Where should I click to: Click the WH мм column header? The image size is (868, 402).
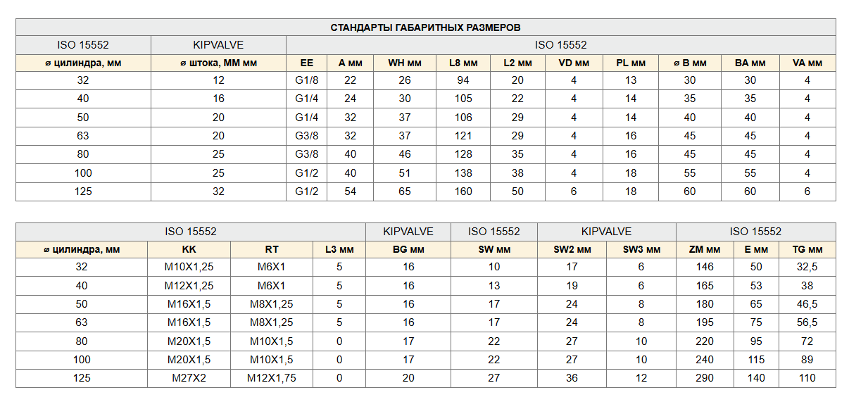405,63
